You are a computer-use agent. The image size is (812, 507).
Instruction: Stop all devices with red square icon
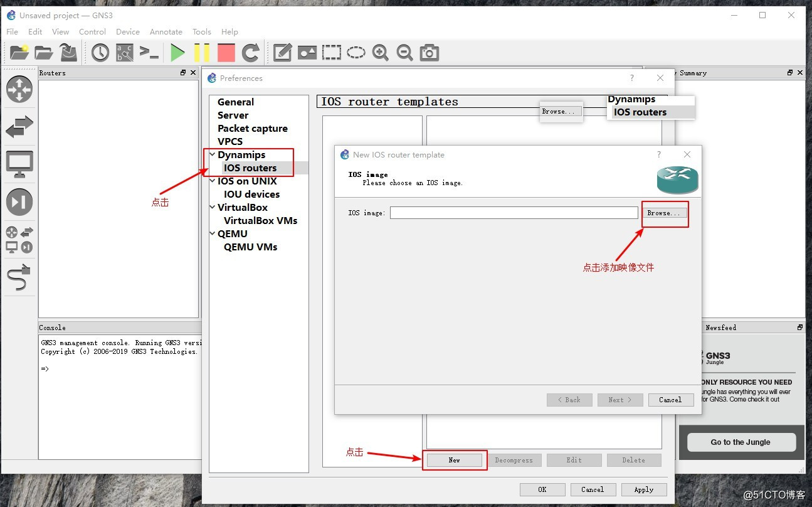(226, 53)
